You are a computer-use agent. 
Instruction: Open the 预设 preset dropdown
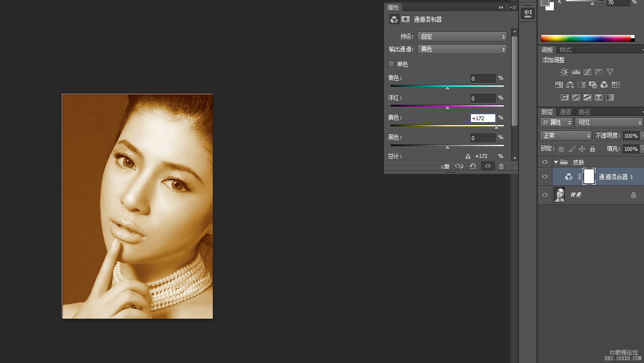(x=462, y=36)
